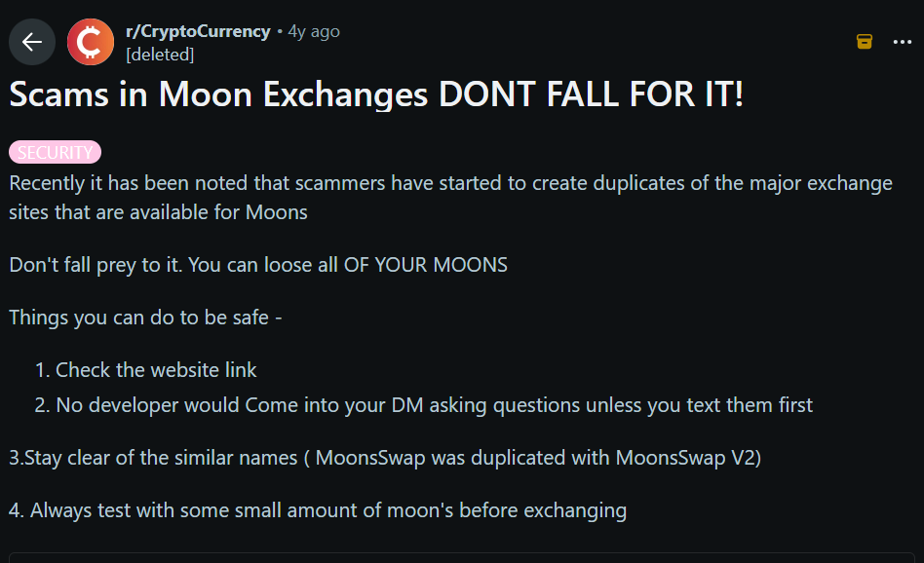Screen dimensions: 924x563
Task: Click "DONT FALL FOR IT!" in the title
Action: click(592, 94)
